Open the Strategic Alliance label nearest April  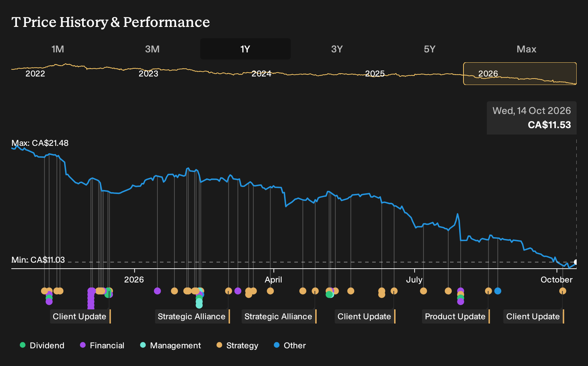[279, 316]
